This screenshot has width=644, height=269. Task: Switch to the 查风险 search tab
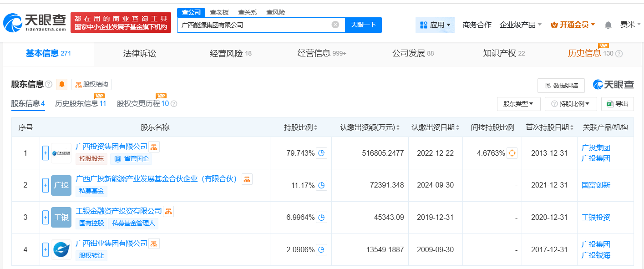[276, 12]
